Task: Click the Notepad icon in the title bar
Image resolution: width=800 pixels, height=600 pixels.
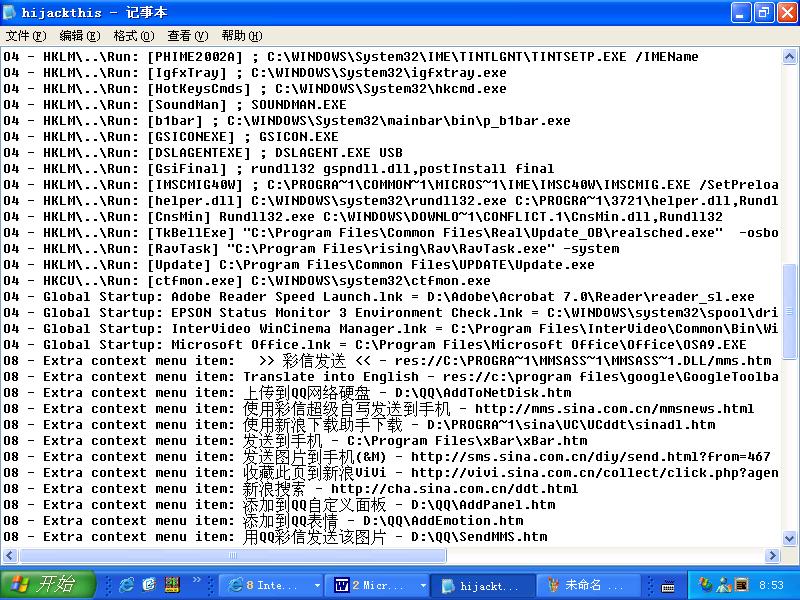Action: (10, 12)
